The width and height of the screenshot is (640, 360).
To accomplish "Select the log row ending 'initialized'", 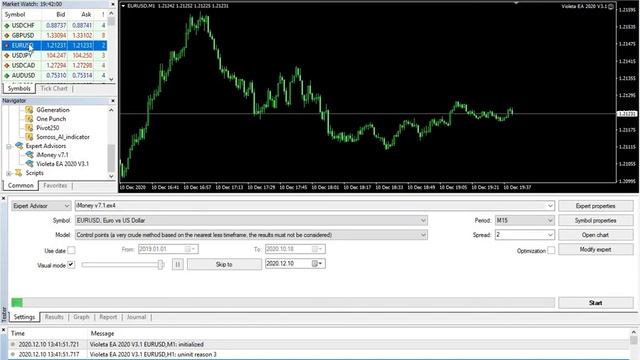I will click(x=320, y=344).
